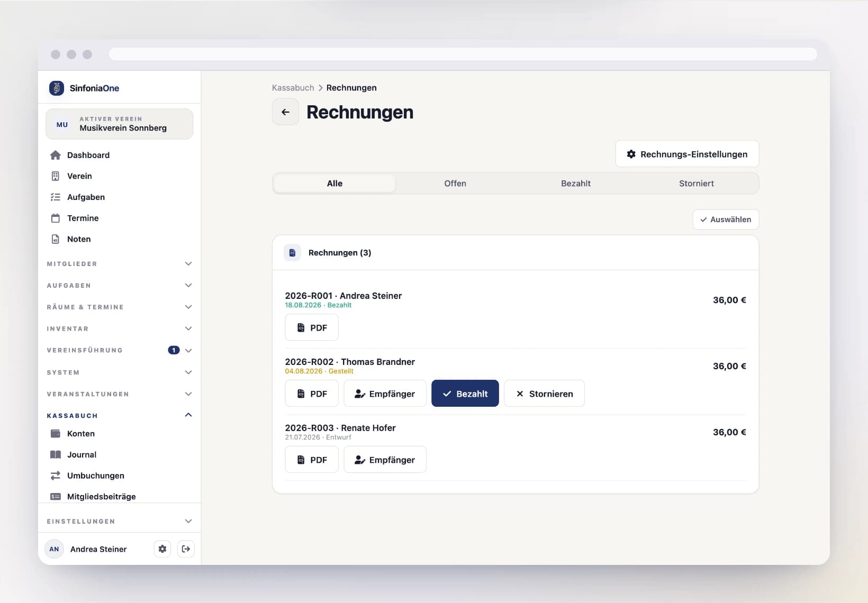Download PDF for invoice 2026-R001

pos(312,327)
